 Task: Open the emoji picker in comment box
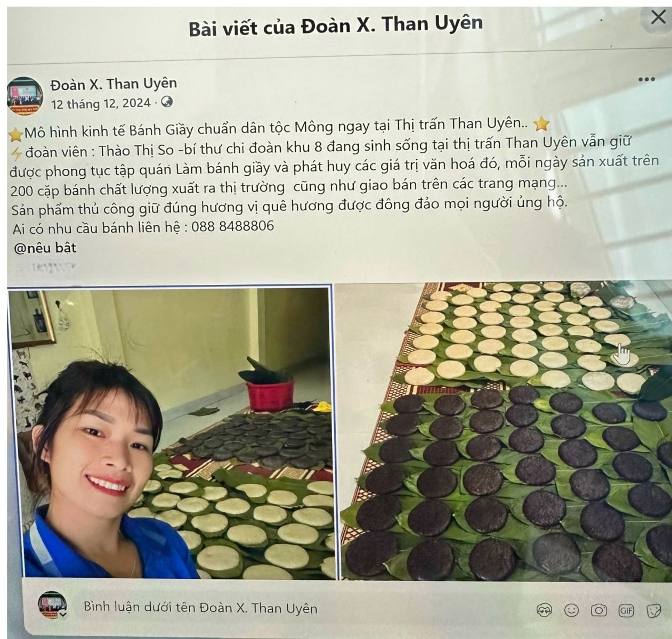point(571,610)
